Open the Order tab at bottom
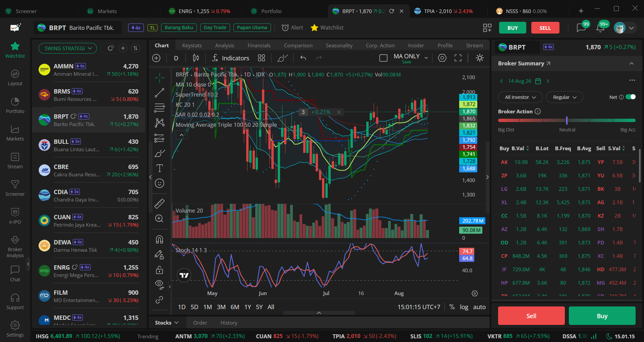Image resolution: width=644 pixels, height=342 pixels. [200, 323]
